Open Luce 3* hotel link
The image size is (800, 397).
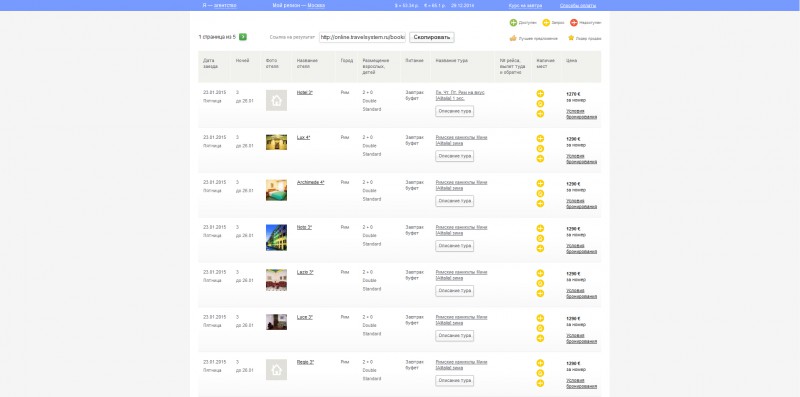[305, 317]
